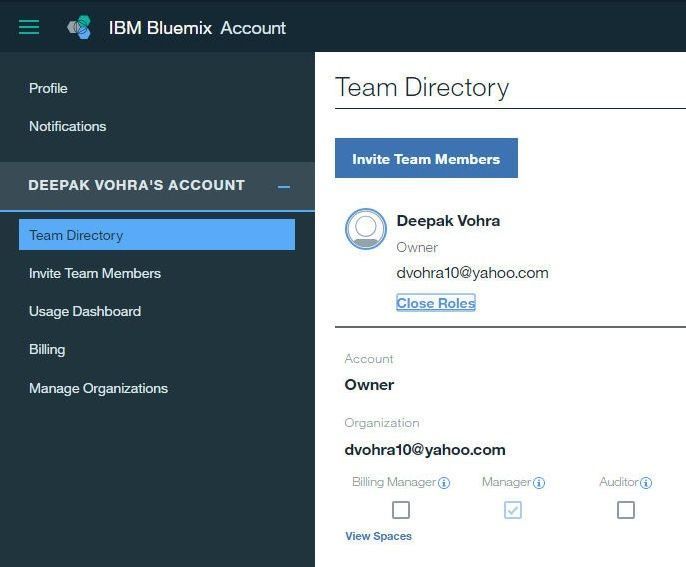
Task: Collapse Deepak Vohra's Account section
Action: (284, 187)
